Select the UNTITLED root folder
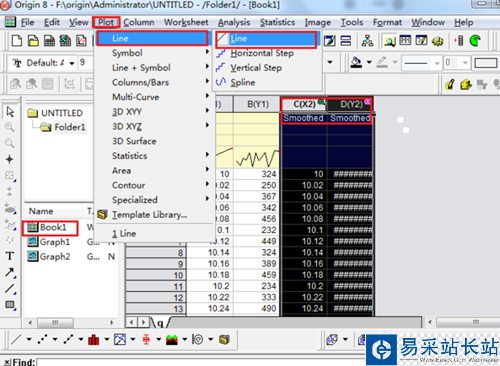This screenshot has width=500, height=366. pyautogui.click(x=55, y=113)
